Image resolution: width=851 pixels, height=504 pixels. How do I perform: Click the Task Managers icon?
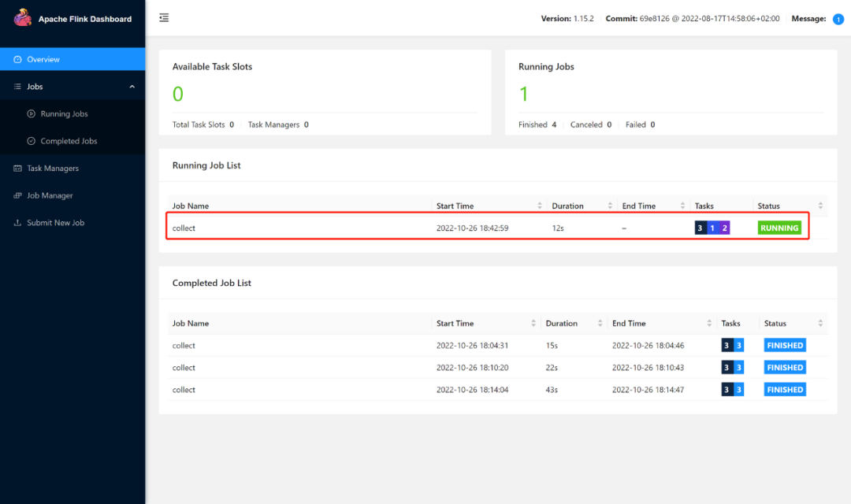[x=18, y=169]
